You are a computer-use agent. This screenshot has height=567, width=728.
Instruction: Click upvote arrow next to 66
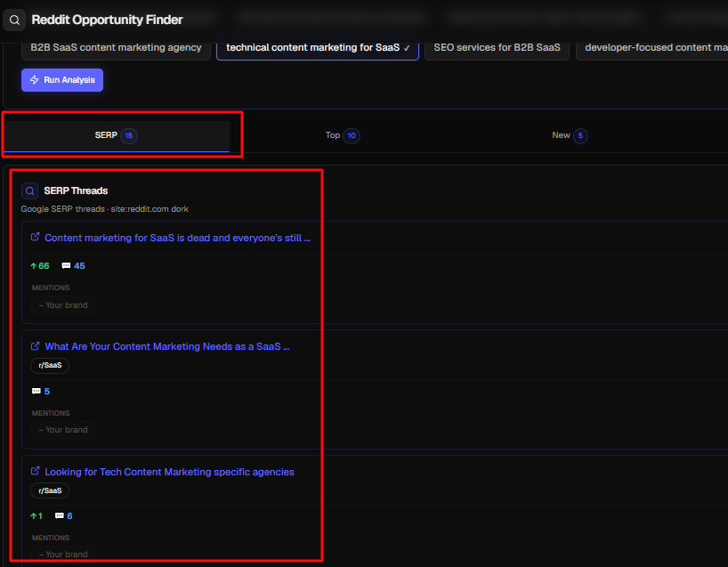[x=34, y=265]
